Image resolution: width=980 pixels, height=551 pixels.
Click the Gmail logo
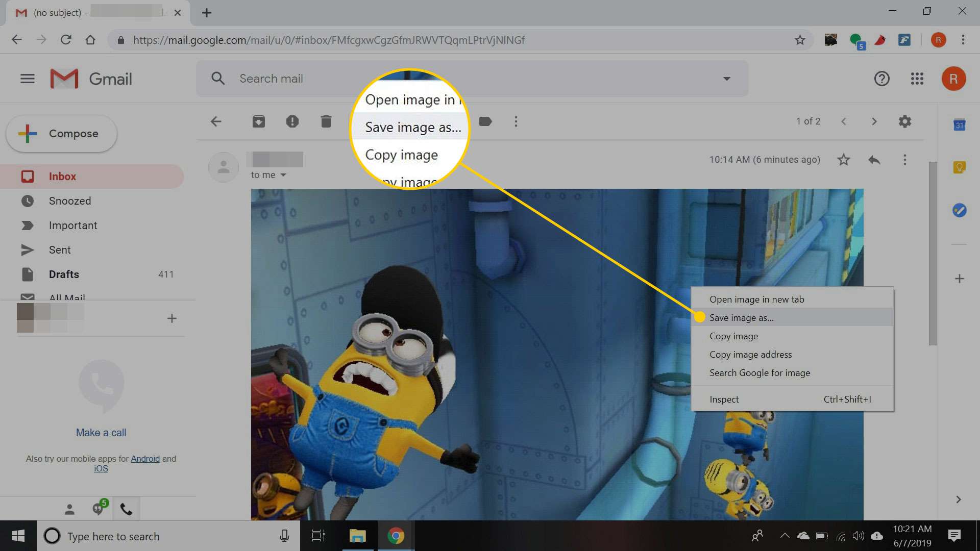click(91, 79)
